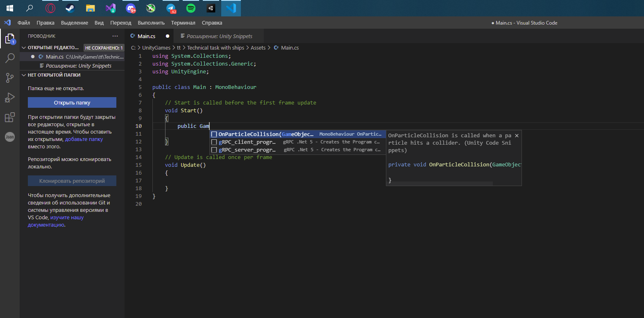Open Visual Studio Installer from the taskbar
644x318 pixels.
click(110, 8)
